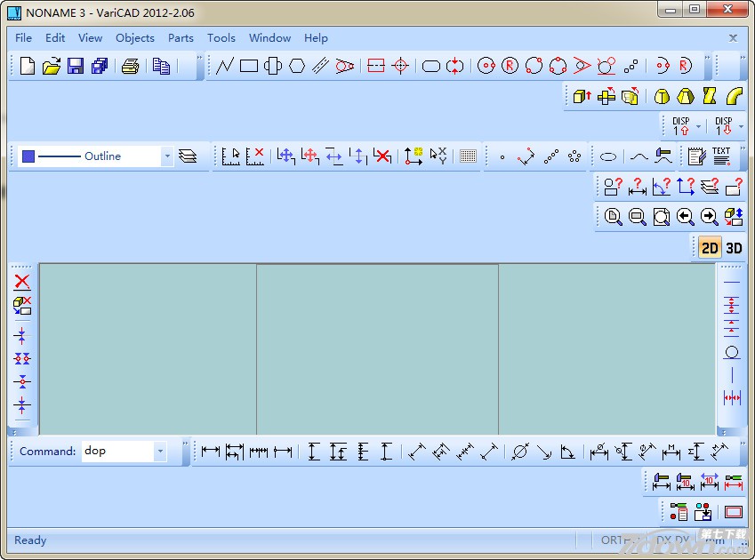Image resolution: width=755 pixels, height=560 pixels.
Task: Select the hexagon polygon tool
Action: tap(297, 66)
